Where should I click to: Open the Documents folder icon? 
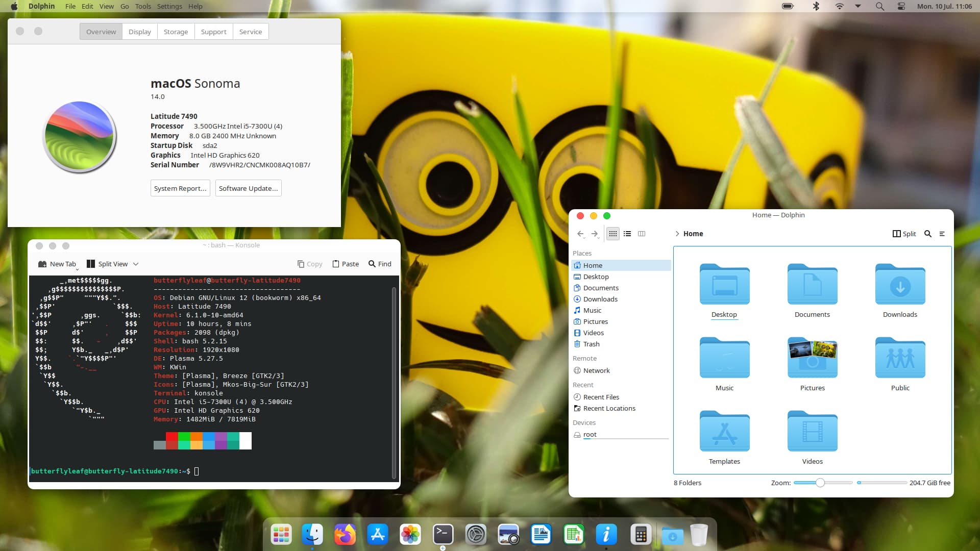pos(812,284)
